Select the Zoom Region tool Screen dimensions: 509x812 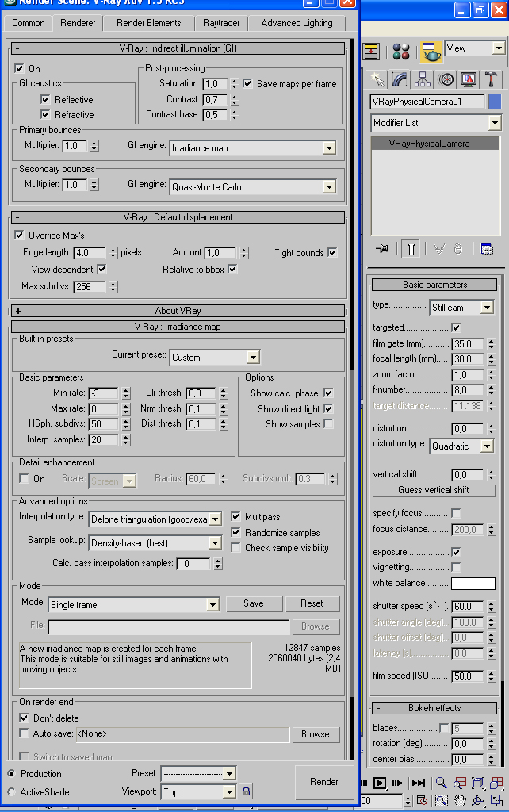(441, 801)
